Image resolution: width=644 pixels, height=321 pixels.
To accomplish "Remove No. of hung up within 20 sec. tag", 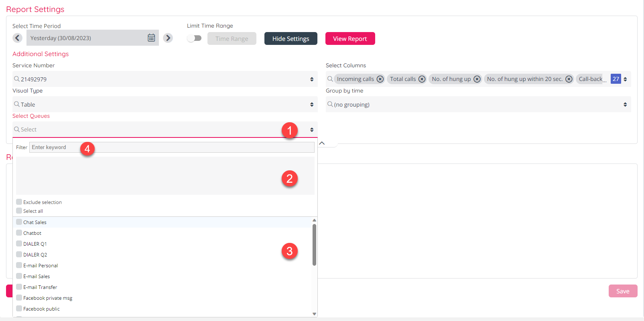I will tap(569, 79).
